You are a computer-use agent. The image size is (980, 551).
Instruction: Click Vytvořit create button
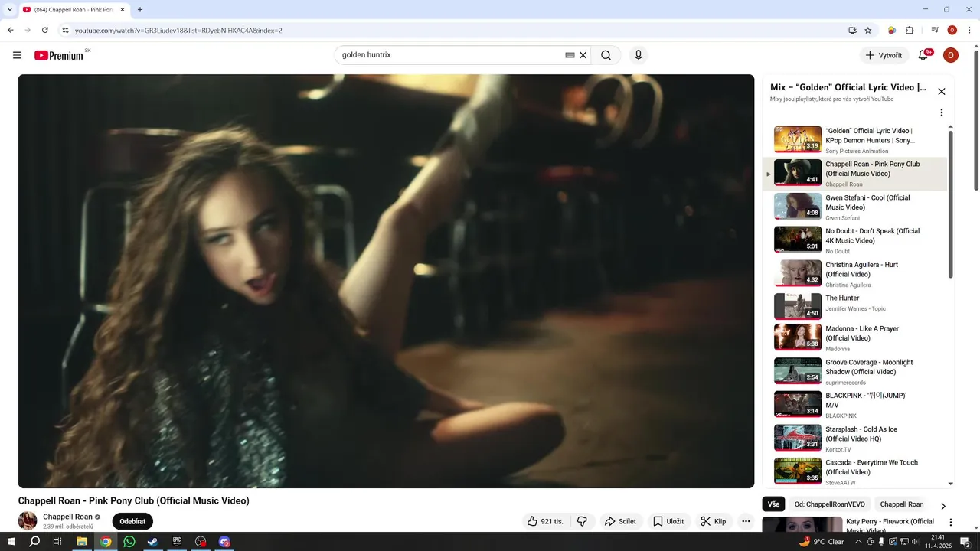(884, 55)
